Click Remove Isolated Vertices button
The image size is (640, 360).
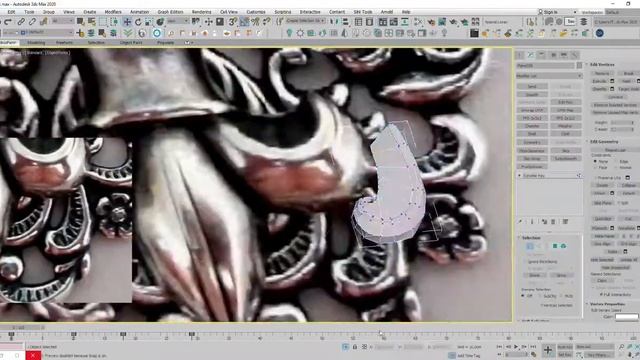point(615,105)
